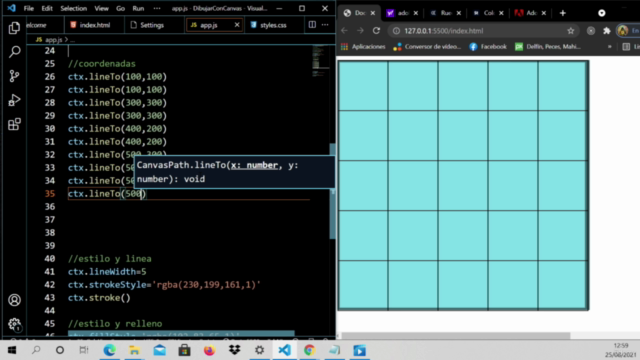Open Google Chrome from the taskbar
The image size is (640, 360).
coord(309,350)
